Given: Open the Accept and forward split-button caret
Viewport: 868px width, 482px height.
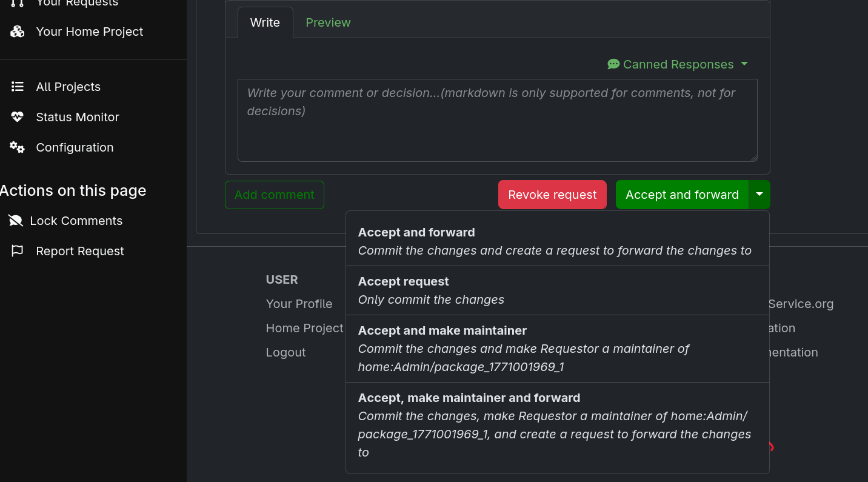Looking at the screenshot, I should (x=759, y=195).
